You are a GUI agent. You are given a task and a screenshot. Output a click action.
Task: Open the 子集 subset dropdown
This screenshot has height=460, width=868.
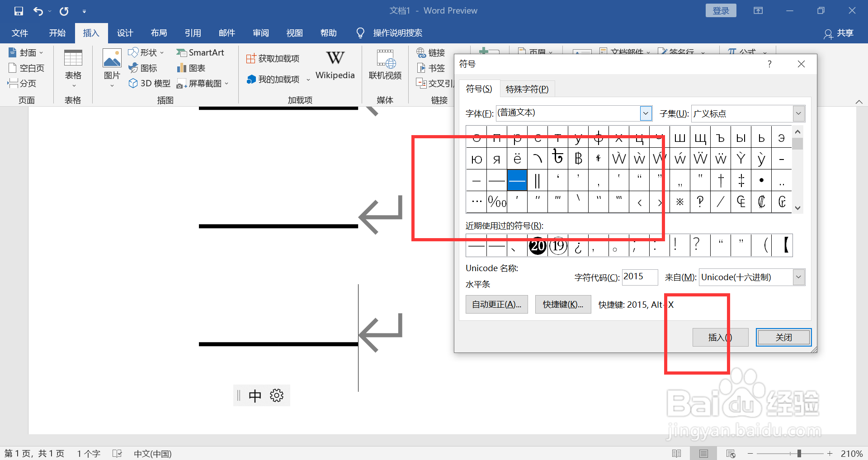(x=799, y=113)
